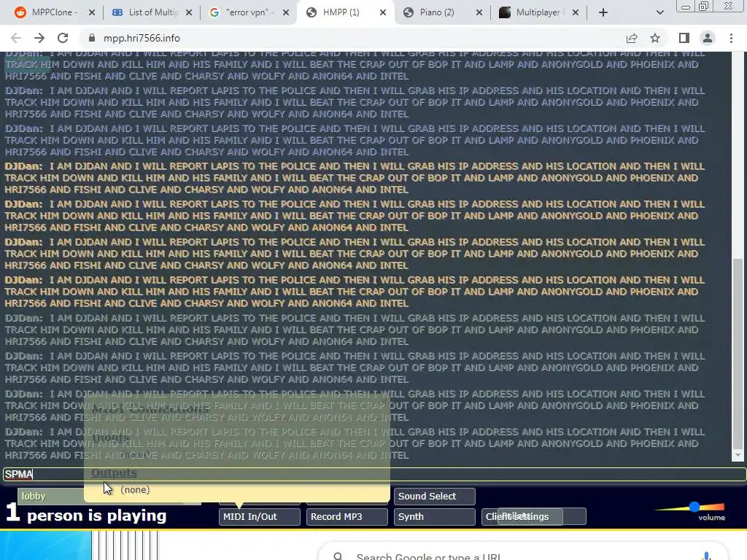Open Chrome three-dot menu
The height and width of the screenshot is (560, 747).
[x=731, y=38]
